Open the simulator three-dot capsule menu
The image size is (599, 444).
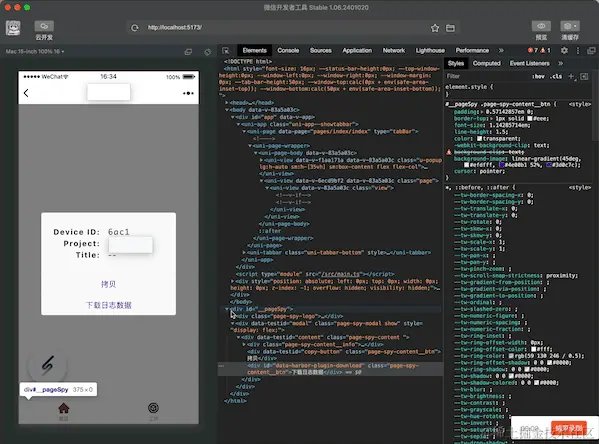[x=188, y=93]
